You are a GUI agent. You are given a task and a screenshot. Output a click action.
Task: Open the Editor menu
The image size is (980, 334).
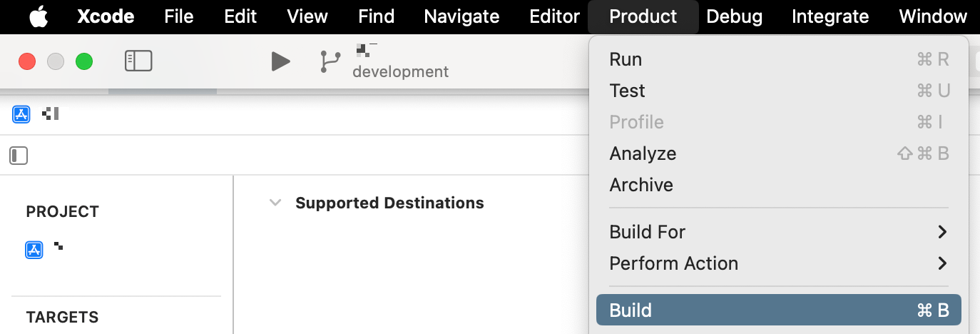[x=555, y=16]
